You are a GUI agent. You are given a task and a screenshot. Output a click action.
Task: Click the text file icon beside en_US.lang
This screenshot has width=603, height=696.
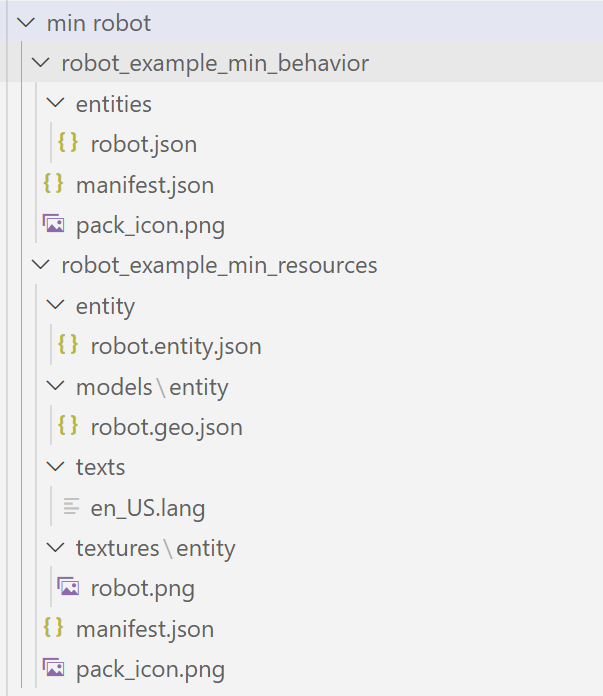click(70, 507)
